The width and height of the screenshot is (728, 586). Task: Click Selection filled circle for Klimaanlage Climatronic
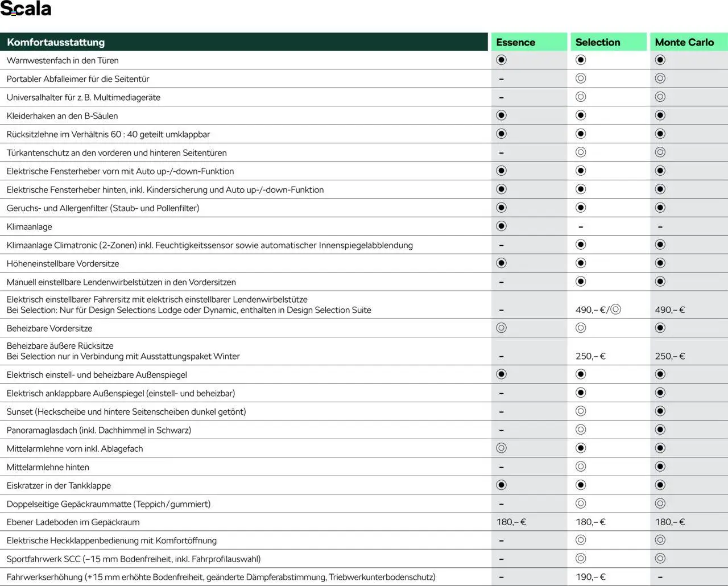581,245
